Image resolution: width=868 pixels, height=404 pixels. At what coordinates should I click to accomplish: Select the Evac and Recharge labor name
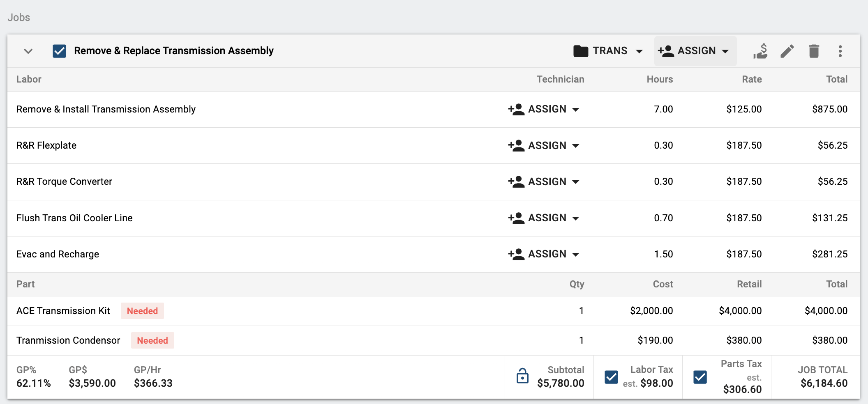click(58, 254)
